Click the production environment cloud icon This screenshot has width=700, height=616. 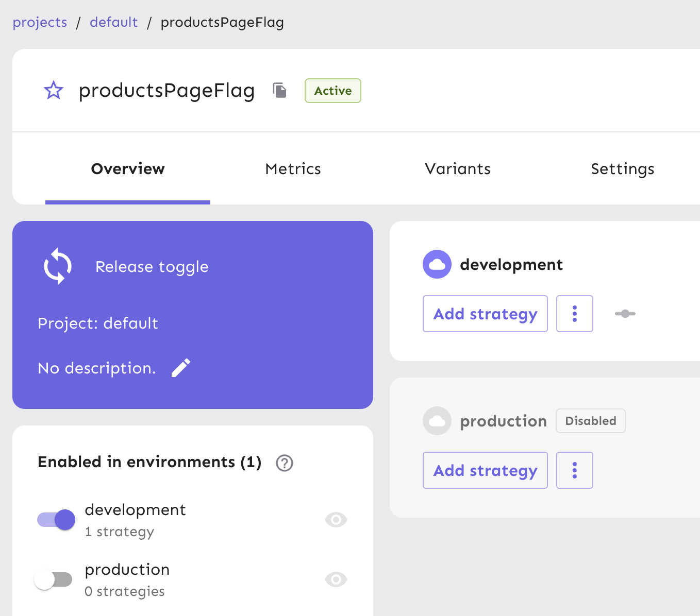[437, 421]
